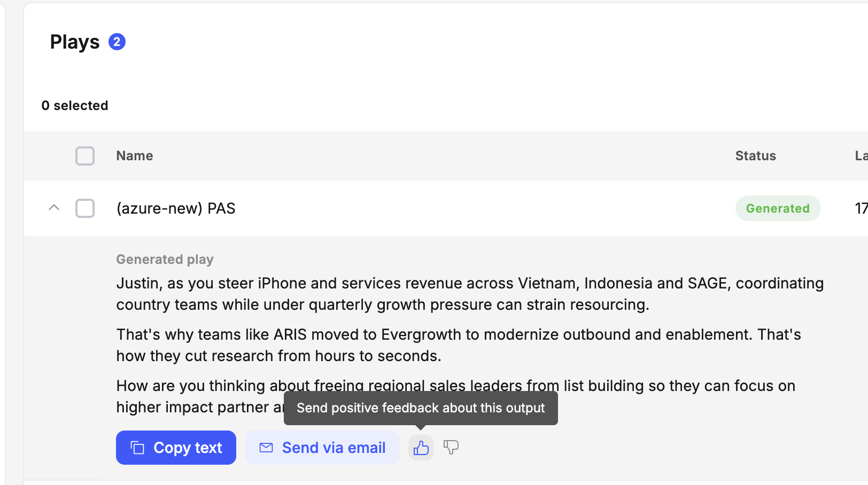Image resolution: width=868 pixels, height=485 pixels.
Task: Click the Send via email label
Action: click(334, 448)
